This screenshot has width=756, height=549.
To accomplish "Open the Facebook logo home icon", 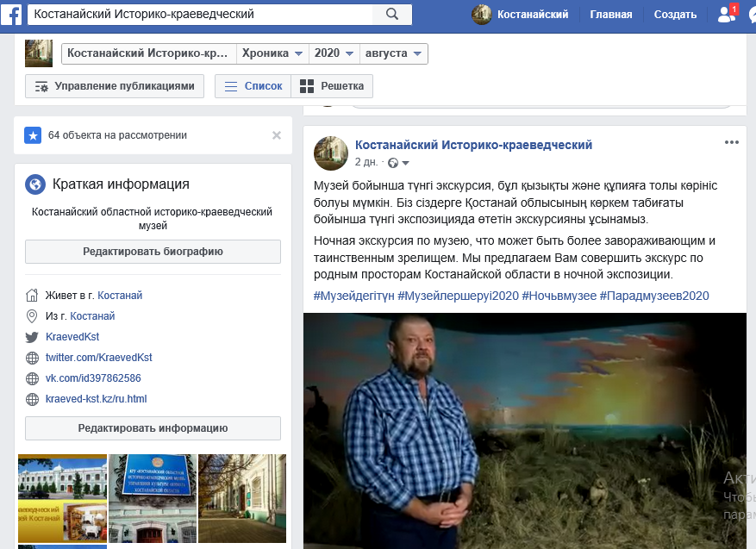I will click(11, 15).
